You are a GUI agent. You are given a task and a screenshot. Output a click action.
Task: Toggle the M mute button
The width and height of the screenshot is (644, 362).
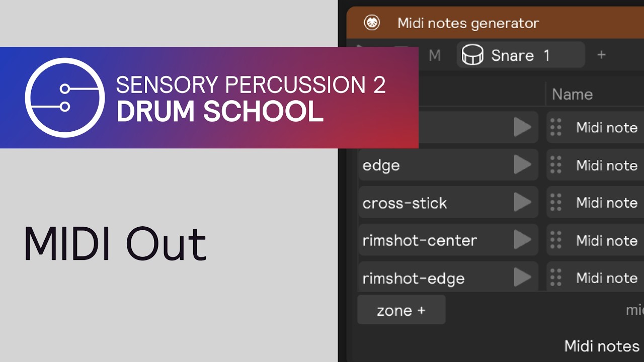(435, 55)
